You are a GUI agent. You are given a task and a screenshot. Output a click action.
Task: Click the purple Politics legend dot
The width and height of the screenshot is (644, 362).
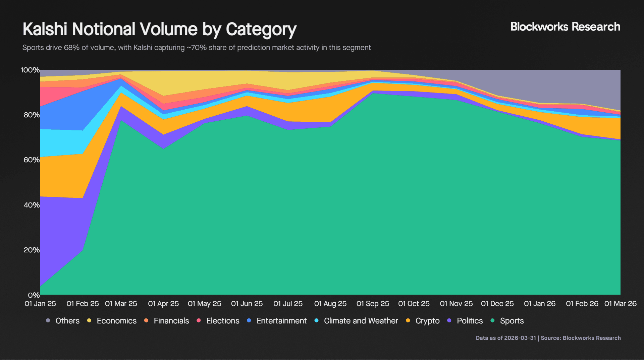click(x=449, y=321)
